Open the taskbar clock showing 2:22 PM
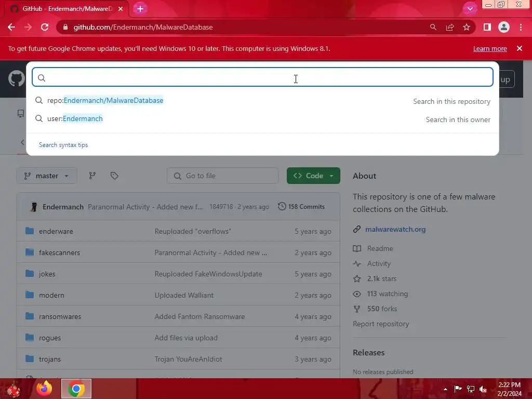532x399 pixels. [510, 389]
